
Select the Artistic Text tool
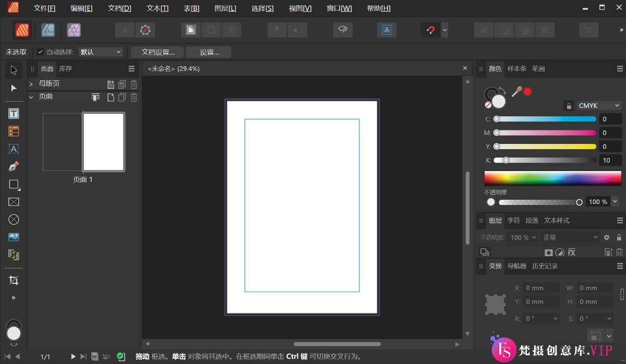click(14, 149)
